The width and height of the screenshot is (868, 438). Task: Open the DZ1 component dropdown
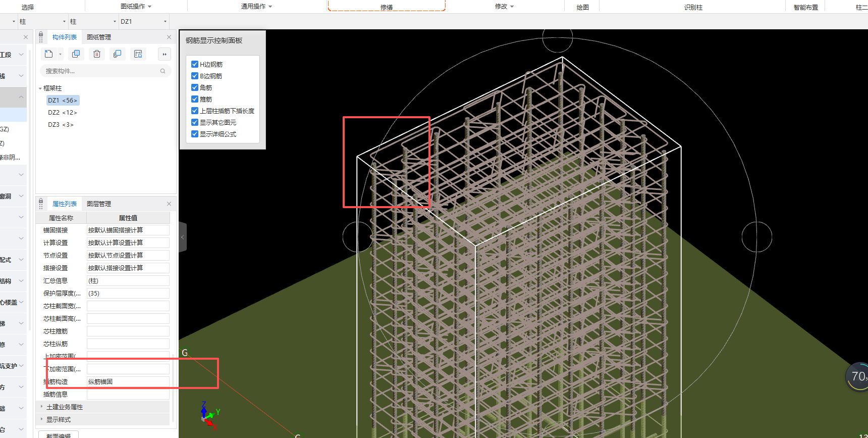pyautogui.click(x=165, y=22)
